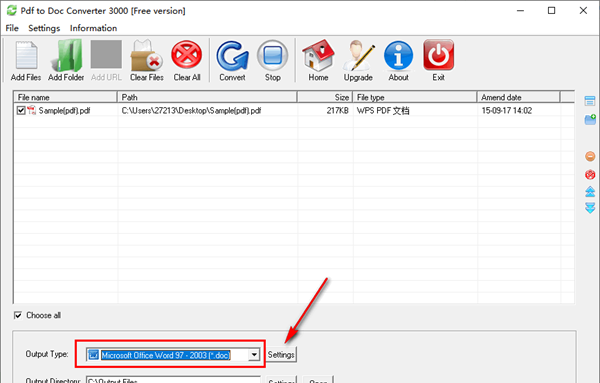Click the Clear All red cross icon
Viewport: 600px width, 383px height.
point(187,55)
